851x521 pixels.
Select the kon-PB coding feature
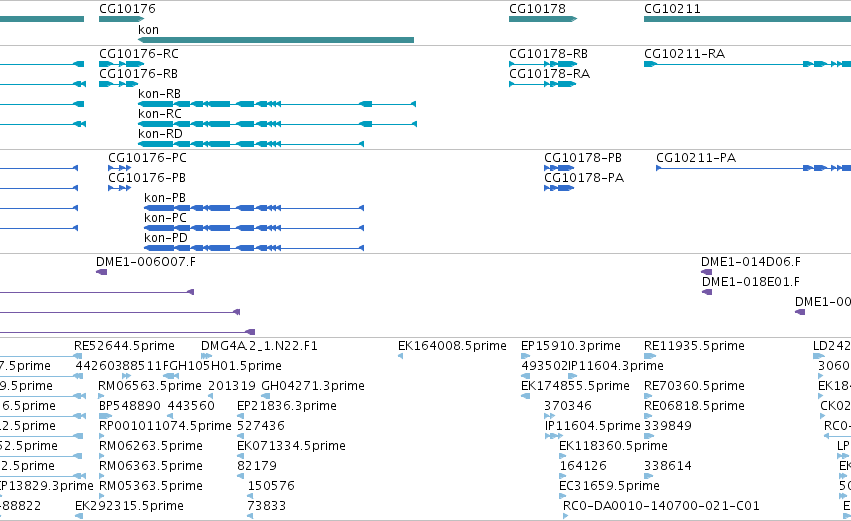pyautogui.click(x=254, y=208)
